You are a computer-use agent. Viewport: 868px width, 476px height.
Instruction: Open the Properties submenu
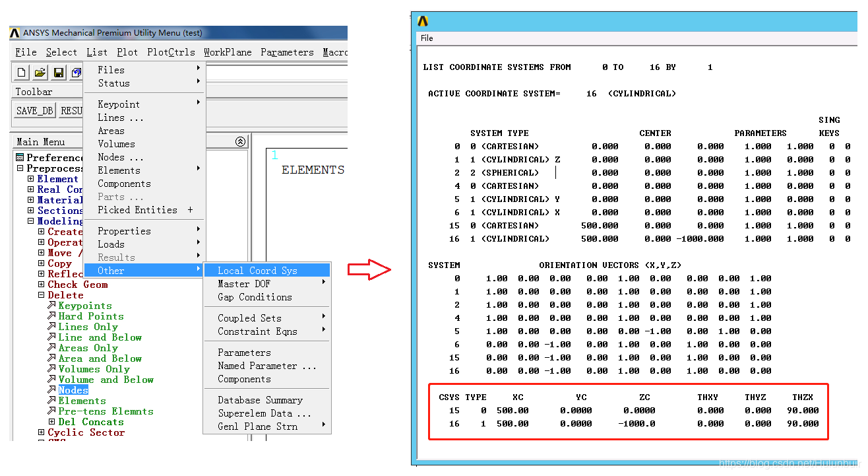[x=144, y=231]
